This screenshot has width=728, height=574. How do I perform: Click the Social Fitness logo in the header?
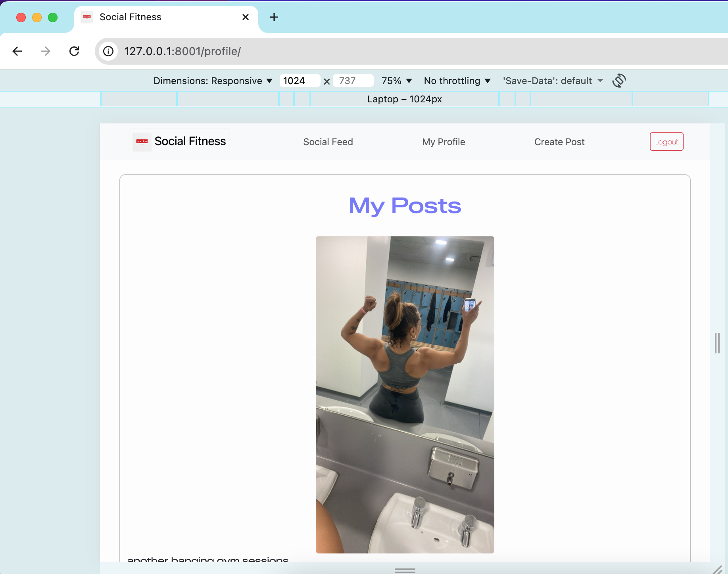point(179,141)
